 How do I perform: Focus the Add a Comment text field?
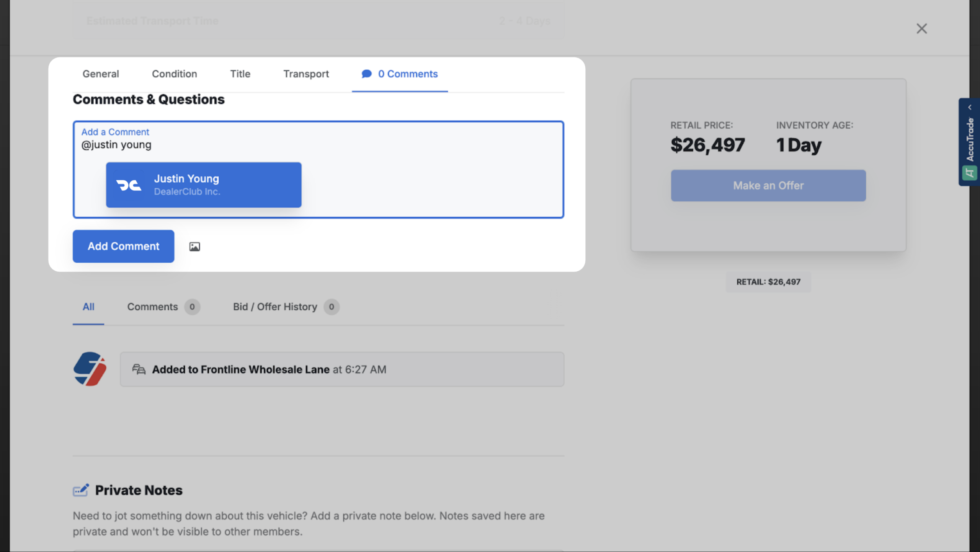click(318, 170)
